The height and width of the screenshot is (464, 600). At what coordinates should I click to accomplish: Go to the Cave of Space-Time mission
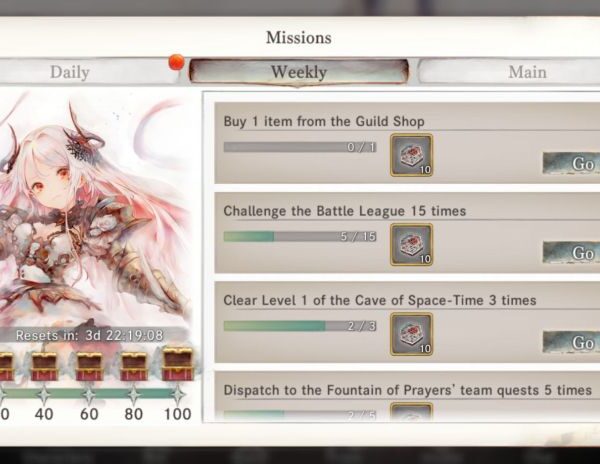point(571,342)
